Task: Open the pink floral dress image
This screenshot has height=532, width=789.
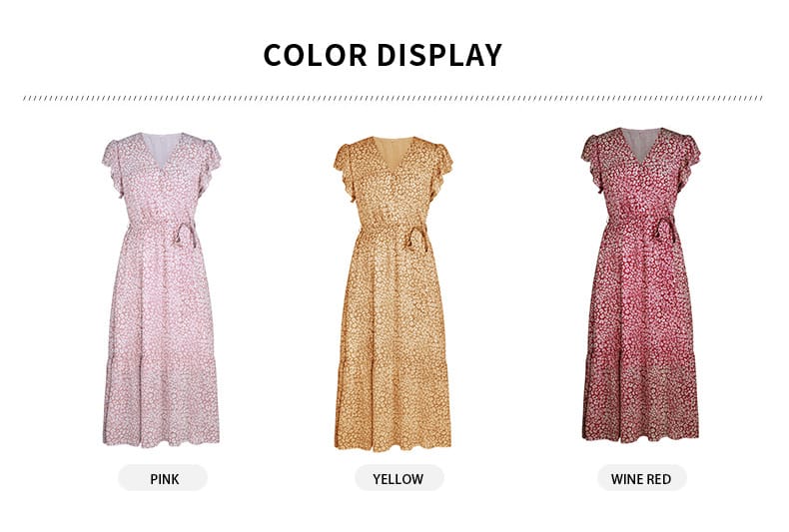Action: [162, 290]
